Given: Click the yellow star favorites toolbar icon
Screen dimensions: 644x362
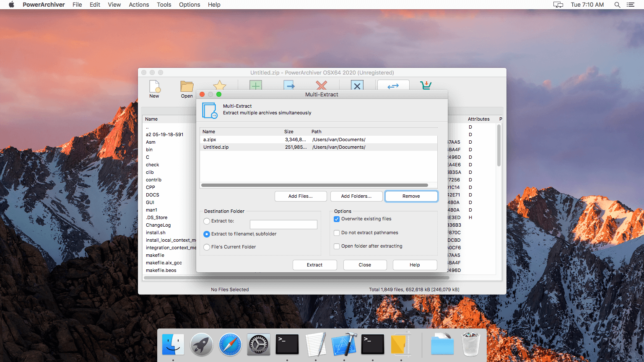Looking at the screenshot, I should click(x=220, y=85).
